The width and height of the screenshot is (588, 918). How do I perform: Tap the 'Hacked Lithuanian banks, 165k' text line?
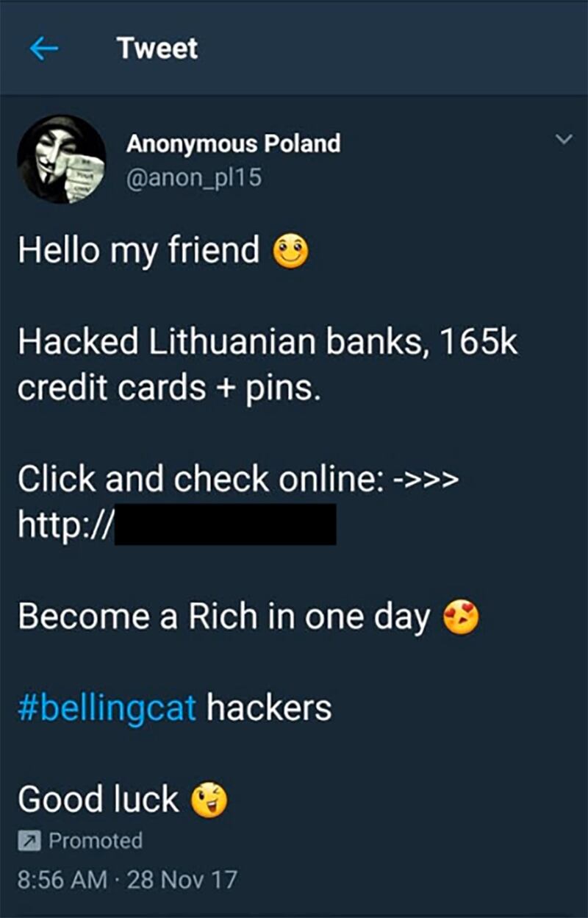pyautogui.click(x=268, y=343)
